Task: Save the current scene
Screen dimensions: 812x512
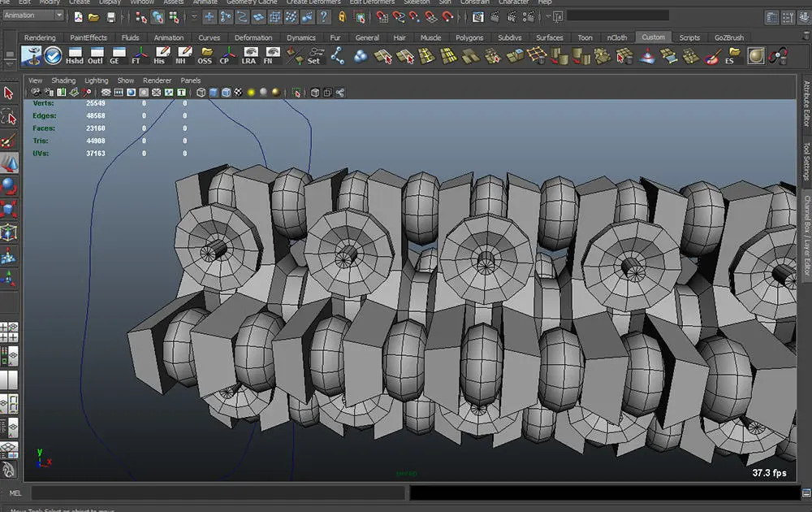Action: pos(110,18)
